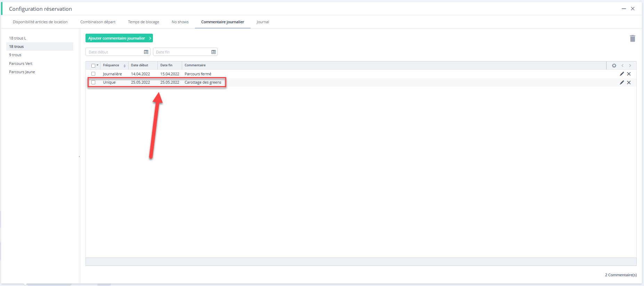644x286 pixels.
Task: Select Parcours Vert in the list
Action: pos(40,64)
